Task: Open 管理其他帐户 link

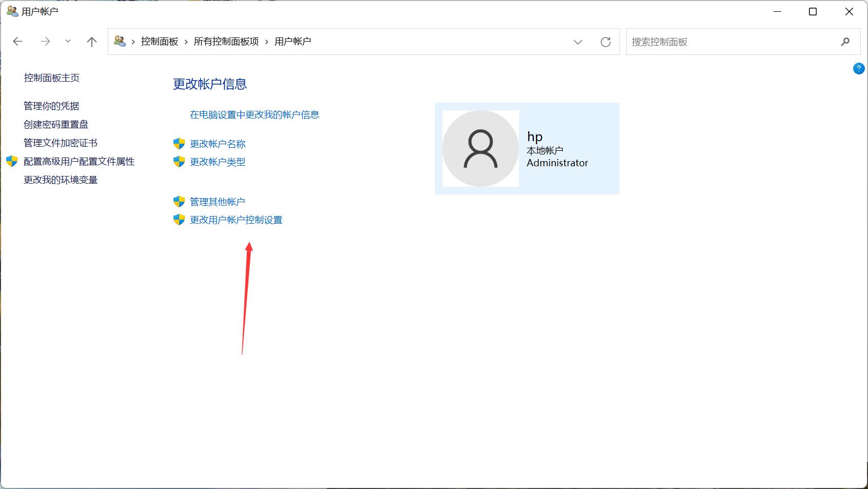Action: pyautogui.click(x=217, y=202)
